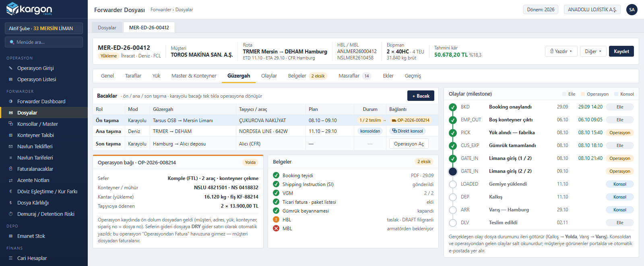Open Acente Notları sidebar icon
The image size is (644, 266).
point(11,180)
